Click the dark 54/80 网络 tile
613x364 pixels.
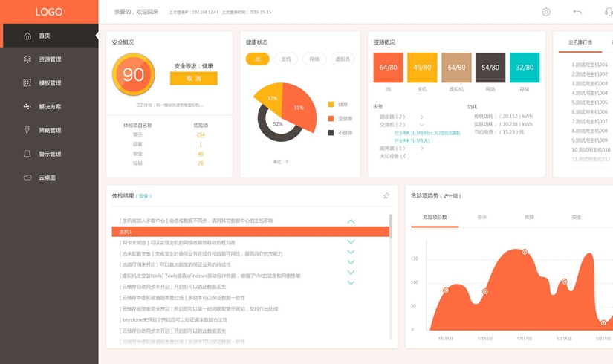pos(490,68)
